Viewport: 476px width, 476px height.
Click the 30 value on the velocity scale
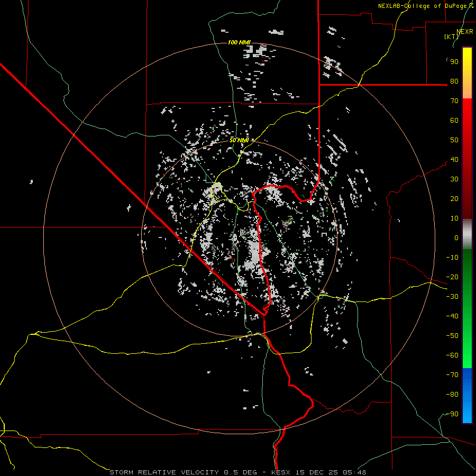454,179
